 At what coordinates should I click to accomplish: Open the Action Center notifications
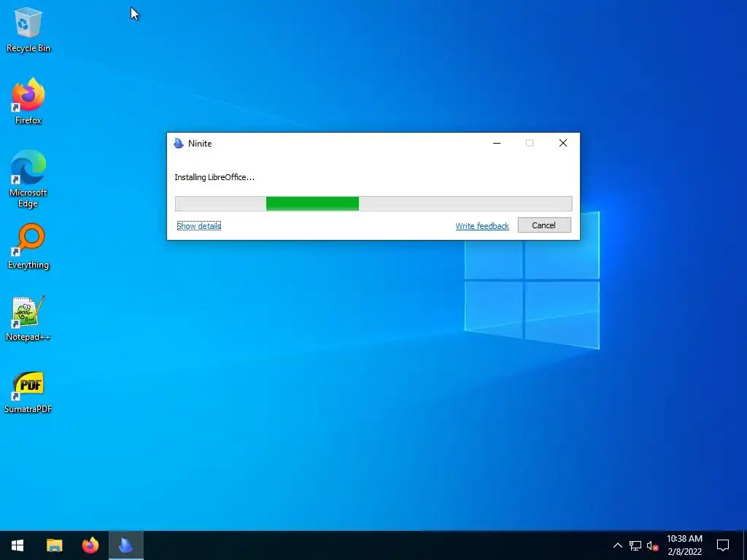tap(723, 545)
